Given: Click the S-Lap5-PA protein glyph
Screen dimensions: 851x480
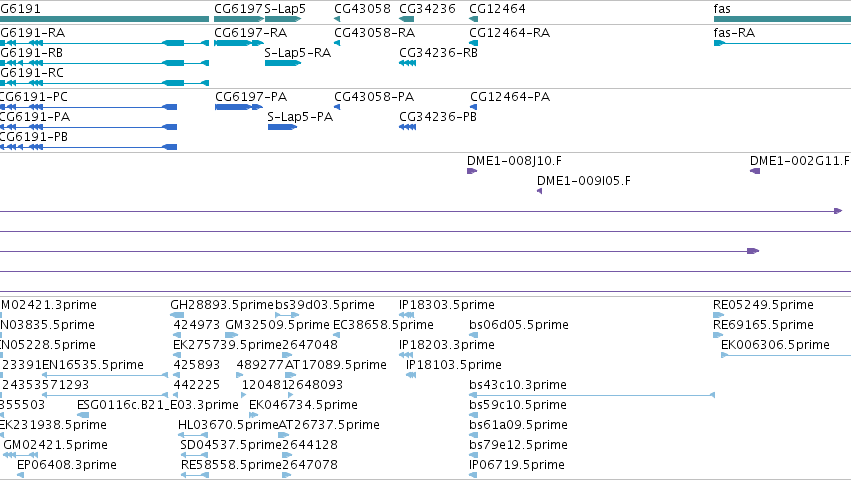Looking at the screenshot, I should pos(282,127).
